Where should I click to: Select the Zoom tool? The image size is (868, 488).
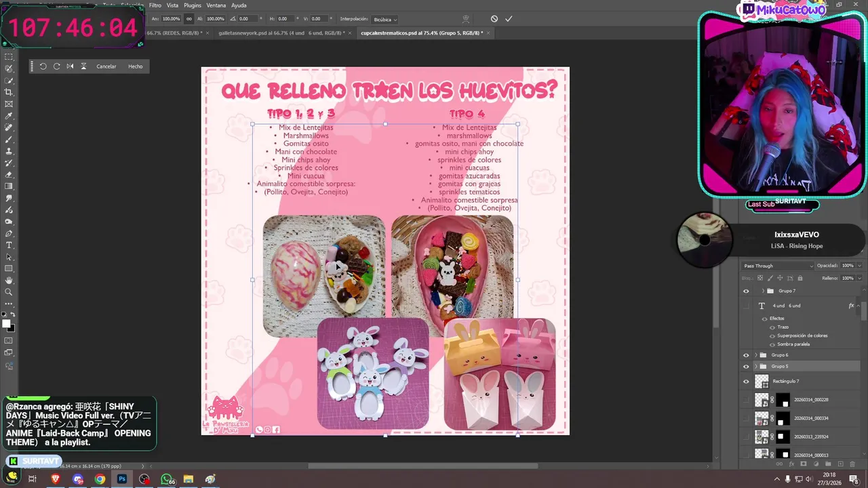(9, 292)
